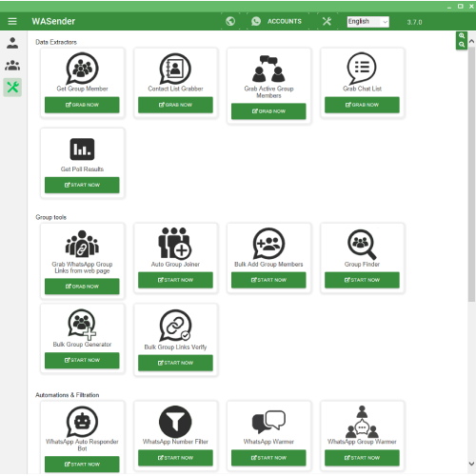
Task: Click the Auto Group Joiner icon
Action: point(174,243)
